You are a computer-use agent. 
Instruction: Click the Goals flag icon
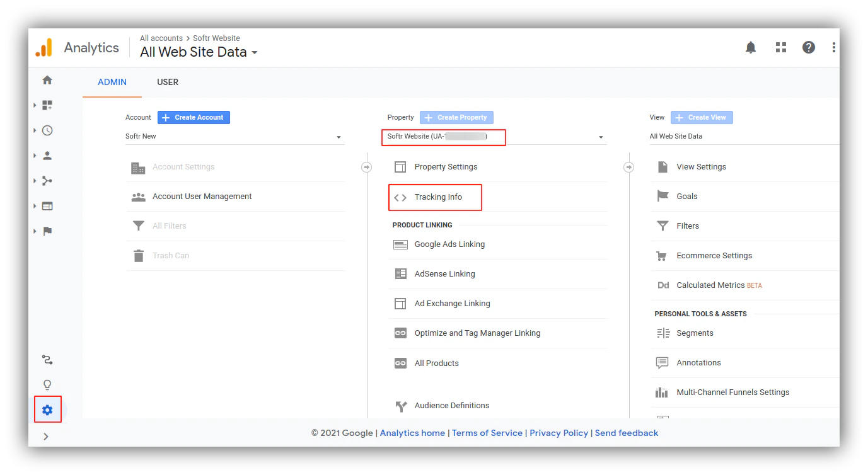tap(663, 197)
